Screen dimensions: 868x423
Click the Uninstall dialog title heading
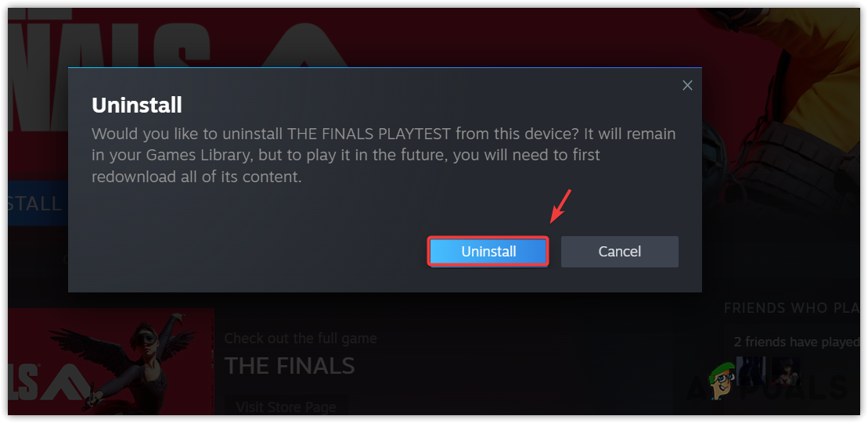coord(137,105)
